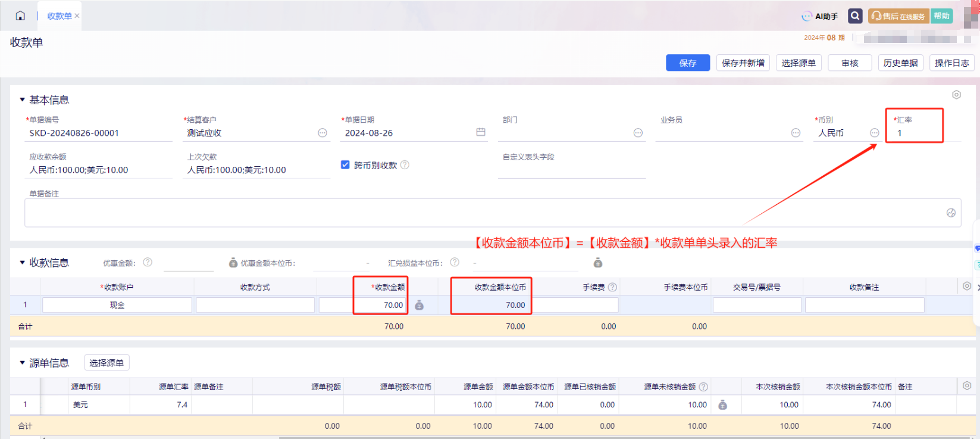This screenshot has width=980, height=439.
Task: Collapse the 收款信息 section
Action: coord(23,263)
